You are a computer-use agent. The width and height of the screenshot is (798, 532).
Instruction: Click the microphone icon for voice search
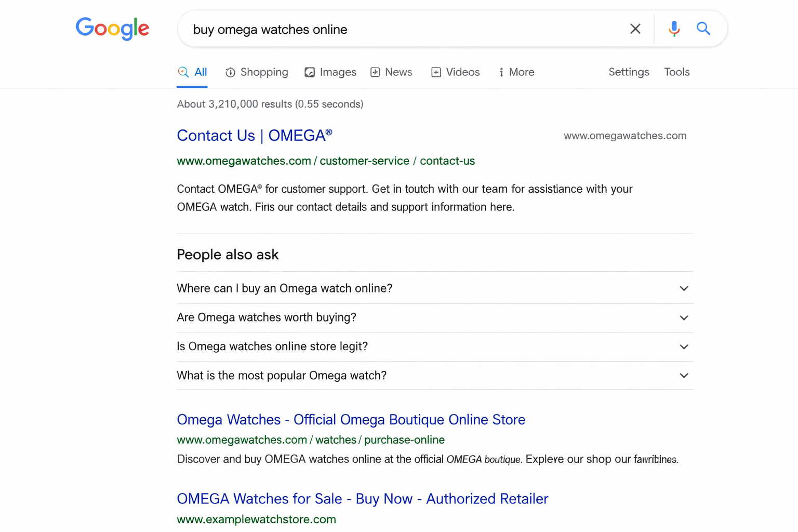click(x=674, y=29)
